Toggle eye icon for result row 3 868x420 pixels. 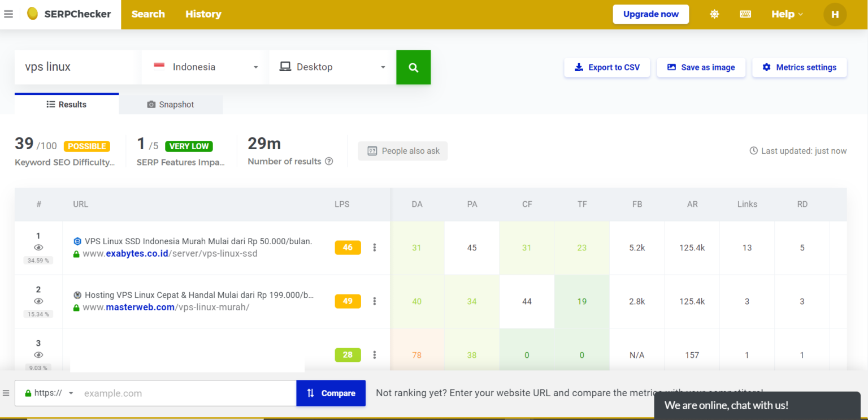(x=38, y=355)
